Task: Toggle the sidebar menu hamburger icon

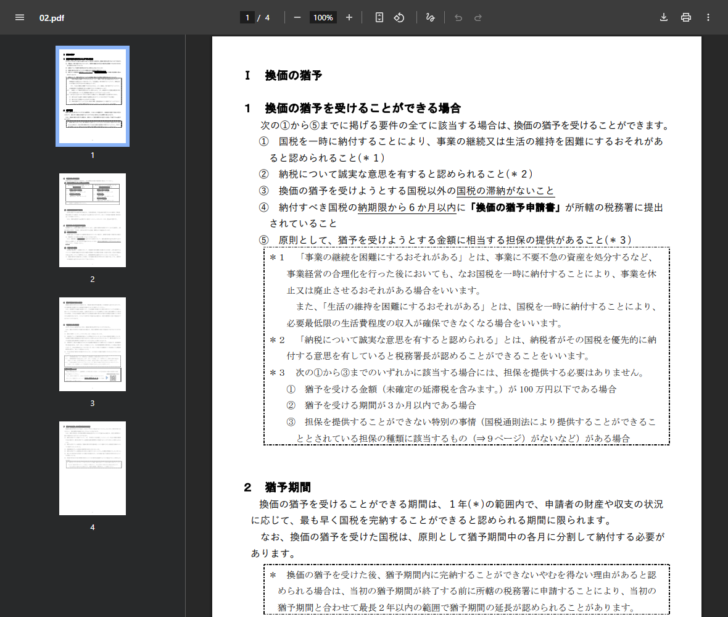Action: (20, 18)
